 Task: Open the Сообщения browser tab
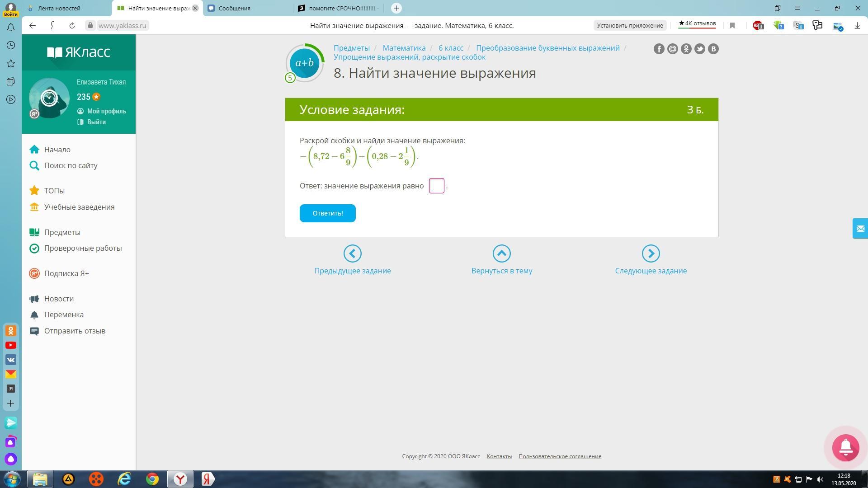pyautogui.click(x=234, y=8)
